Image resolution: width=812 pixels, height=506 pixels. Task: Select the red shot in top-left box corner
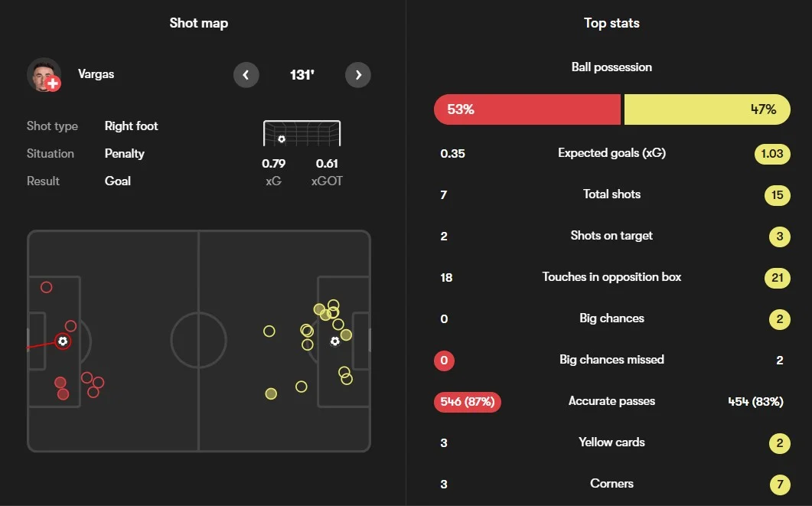coord(46,287)
